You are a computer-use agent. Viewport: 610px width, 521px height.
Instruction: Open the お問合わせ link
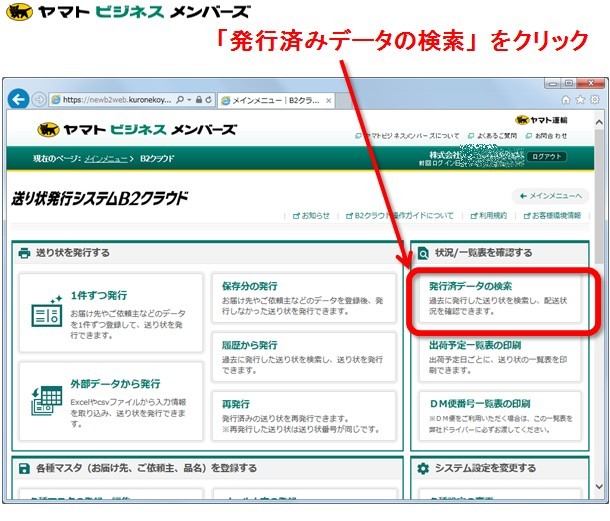click(546, 136)
